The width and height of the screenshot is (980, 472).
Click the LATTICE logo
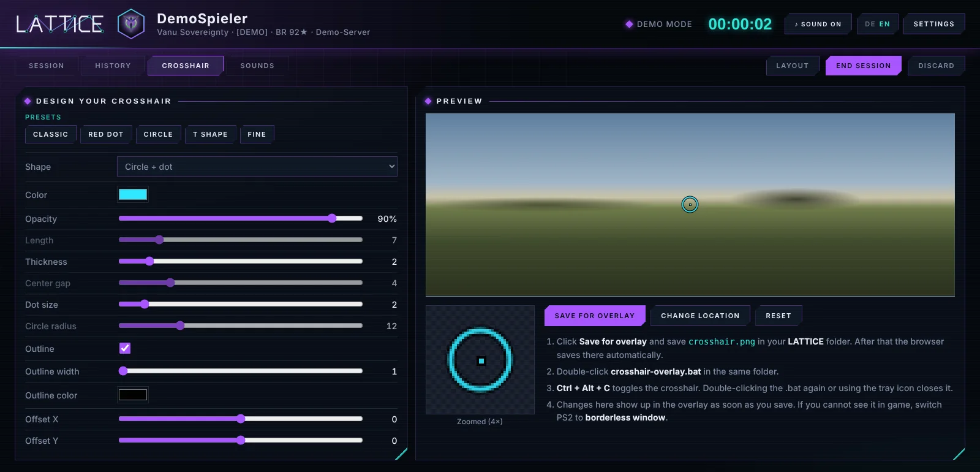pos(59,24)
